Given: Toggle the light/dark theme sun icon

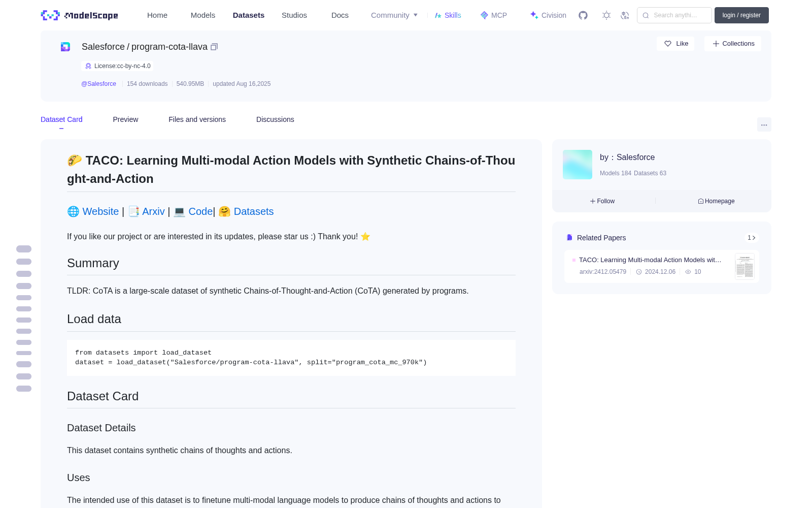Looking at the screenshot, I should [606, 15].
